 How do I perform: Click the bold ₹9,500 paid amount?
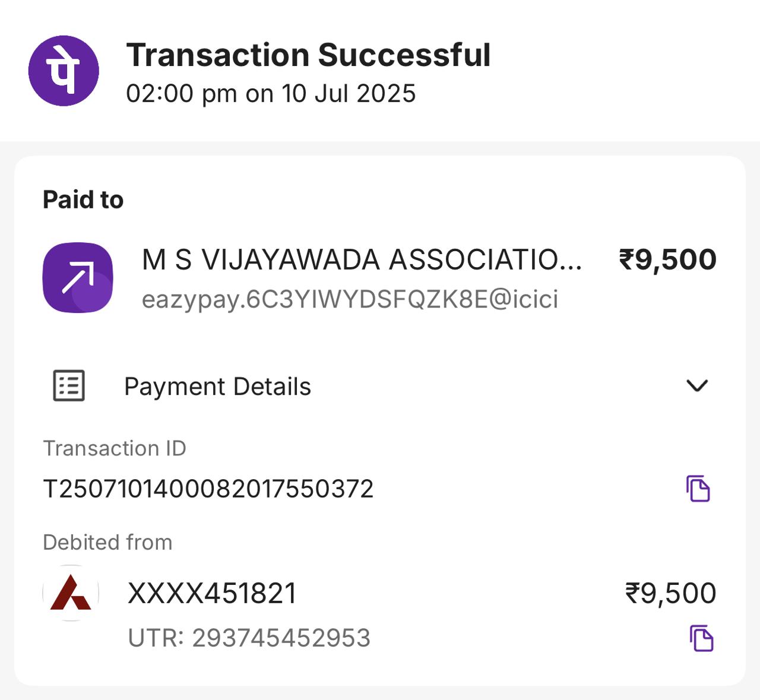667,260
